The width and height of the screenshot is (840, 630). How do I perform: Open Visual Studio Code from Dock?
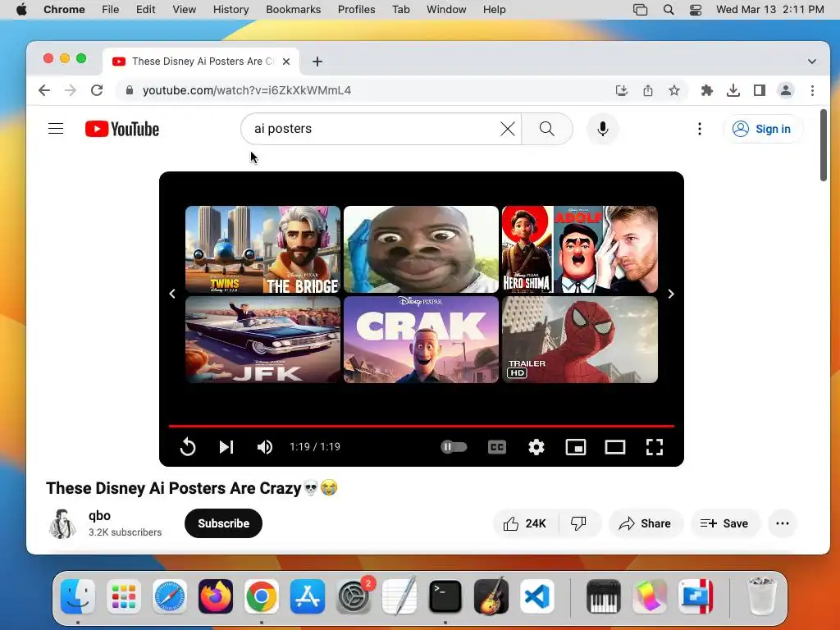click(537, 596)
